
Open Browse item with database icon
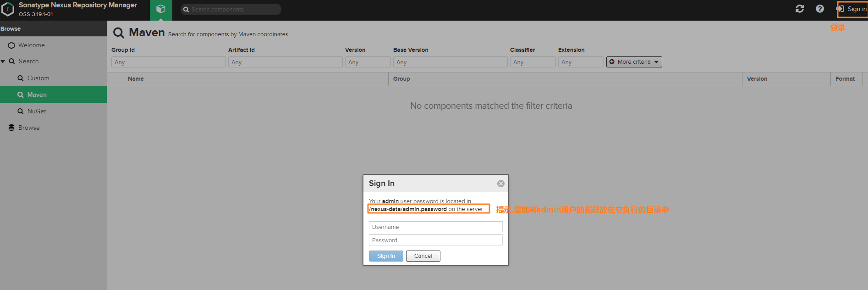click(28, 128)
